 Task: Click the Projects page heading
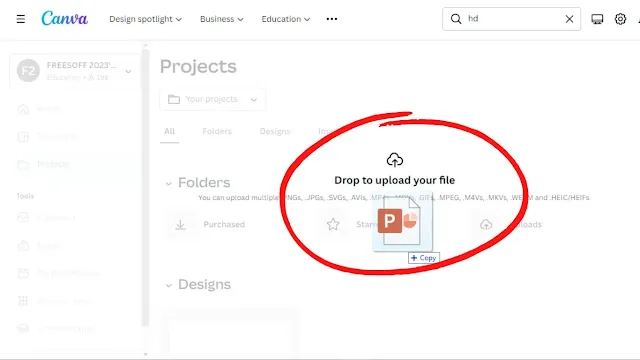(198, 67)
